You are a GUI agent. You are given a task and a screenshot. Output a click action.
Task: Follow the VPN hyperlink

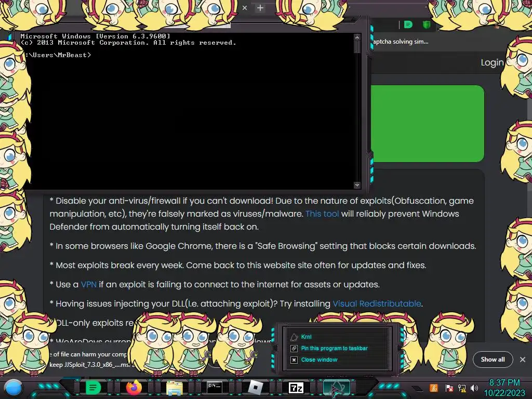(x=88, y=284)
